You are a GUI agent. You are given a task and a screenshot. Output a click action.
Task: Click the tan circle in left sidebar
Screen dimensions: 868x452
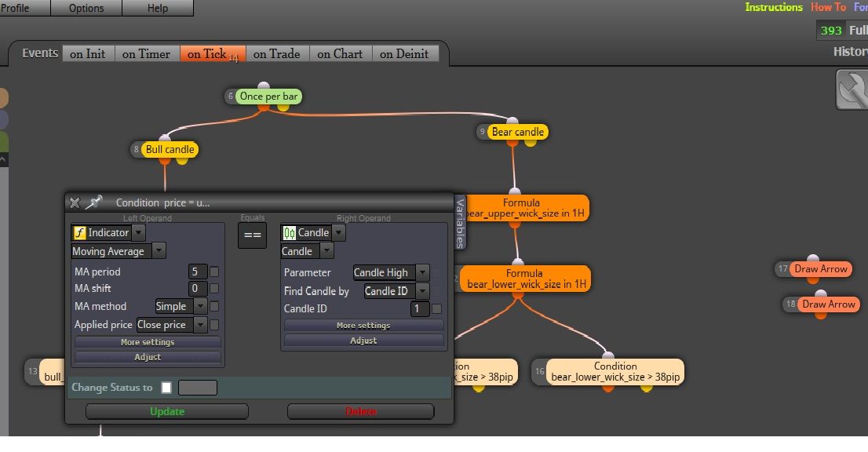(3, 98)
